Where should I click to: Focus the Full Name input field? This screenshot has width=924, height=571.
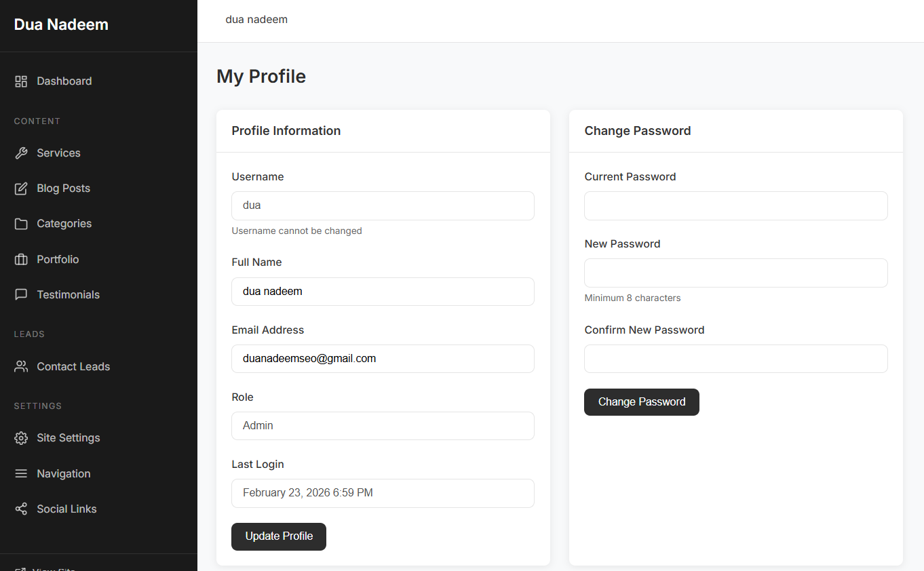point(383,292)
